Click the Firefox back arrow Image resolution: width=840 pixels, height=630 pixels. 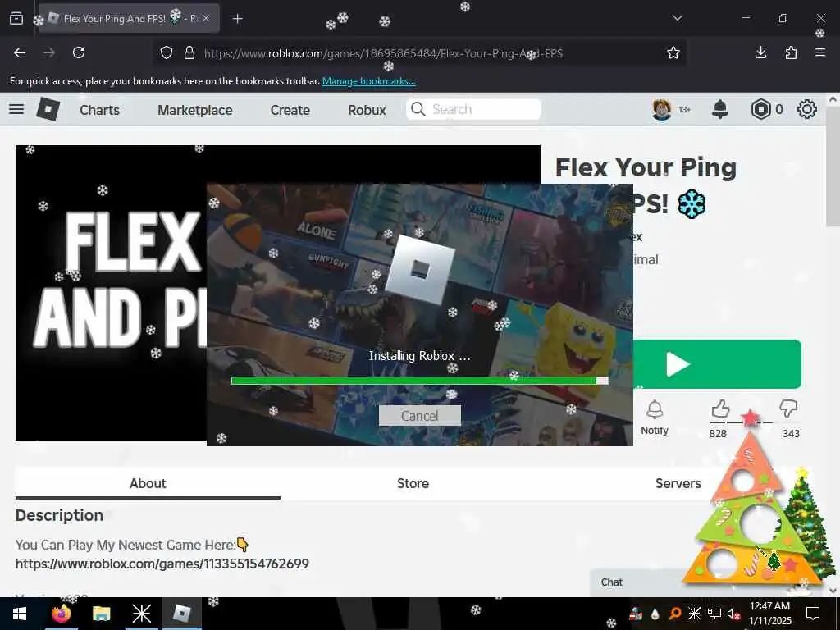pos(20,52)
